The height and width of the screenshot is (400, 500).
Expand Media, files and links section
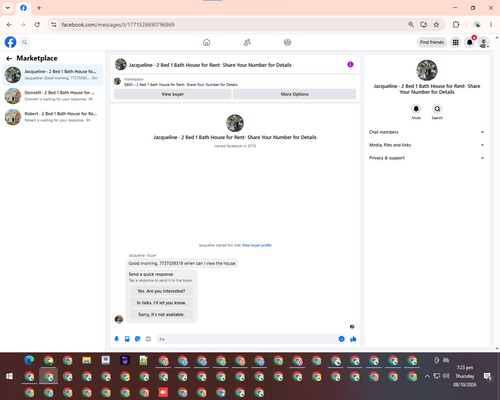[x=426, y=145]
